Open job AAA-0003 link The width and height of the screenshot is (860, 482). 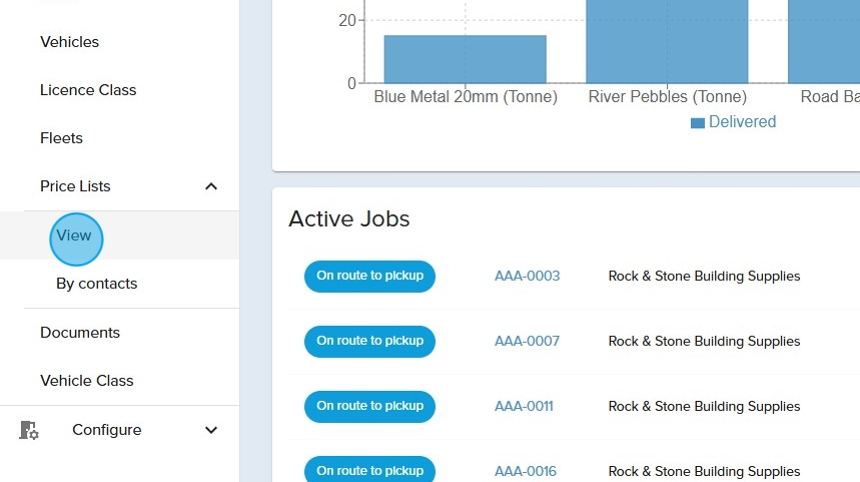(x=527, y=276)
